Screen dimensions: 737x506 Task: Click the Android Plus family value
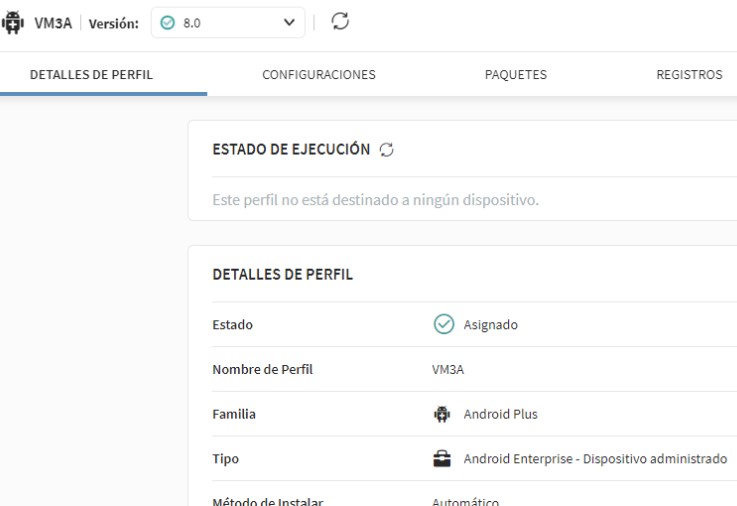tap(500, 414)
